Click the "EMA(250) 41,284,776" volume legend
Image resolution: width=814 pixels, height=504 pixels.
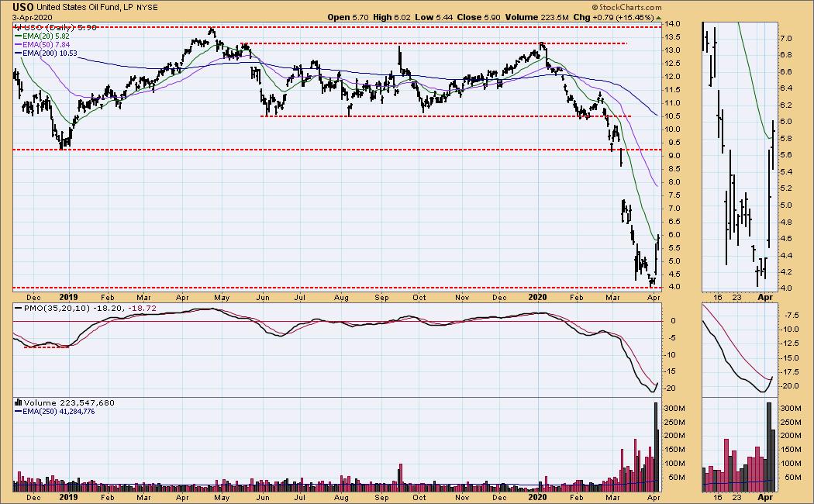(58, 412)
